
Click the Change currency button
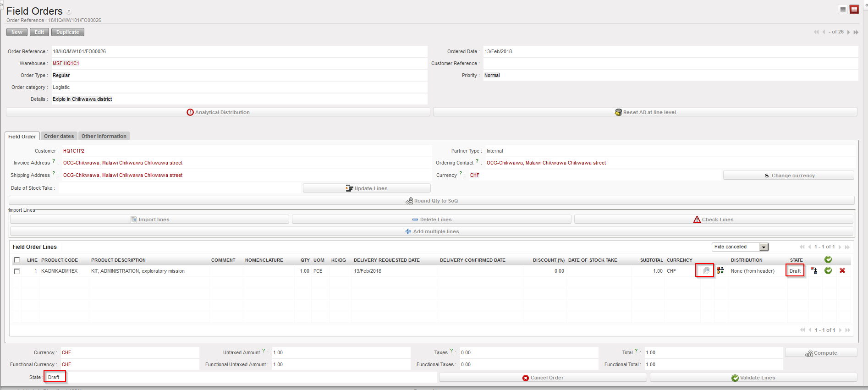click(788, 176)
